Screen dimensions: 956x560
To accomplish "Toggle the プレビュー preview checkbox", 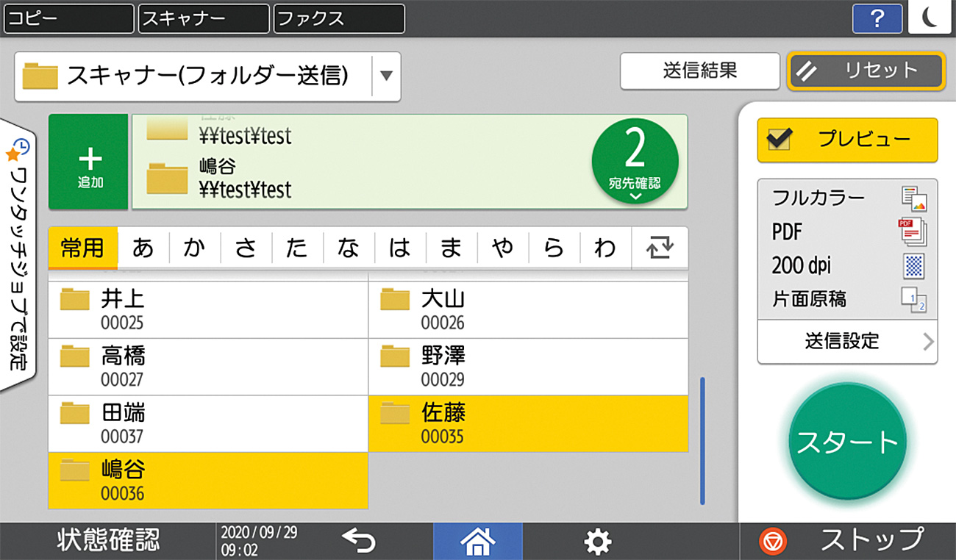I will pos(778,140).
